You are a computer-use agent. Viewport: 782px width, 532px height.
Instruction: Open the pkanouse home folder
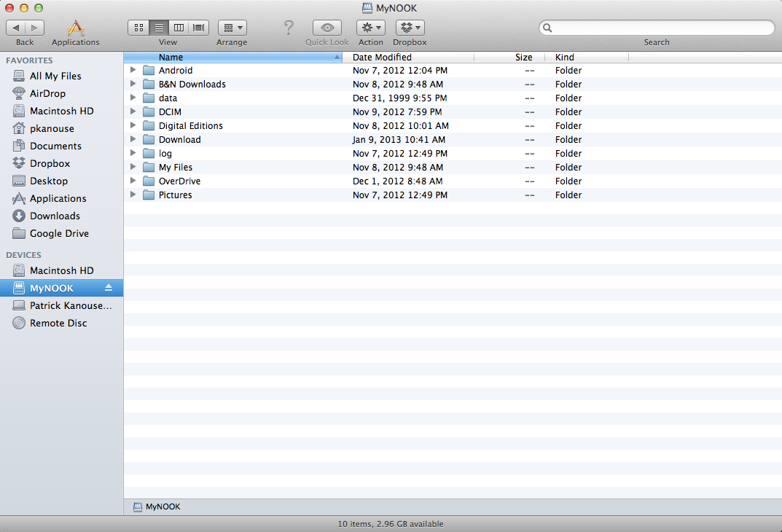[62, 128]
